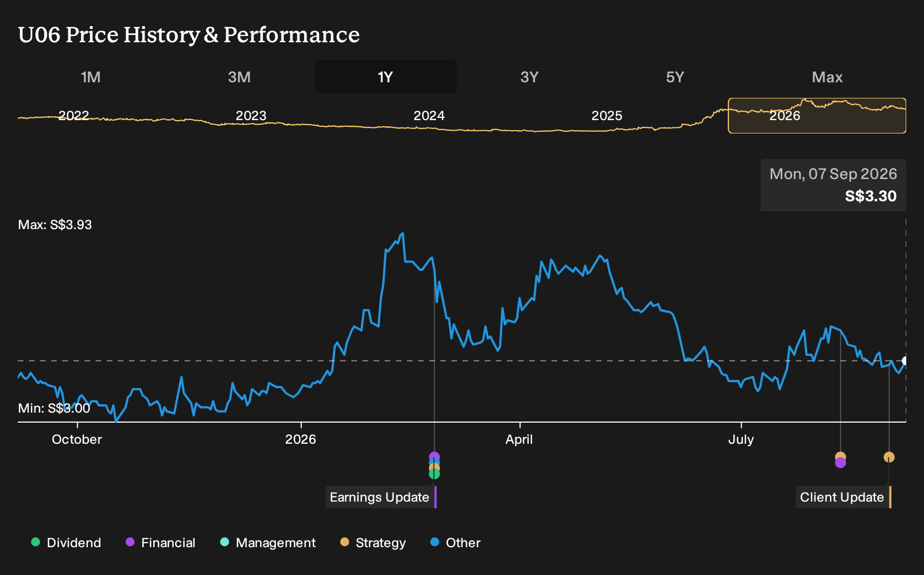The image size is (924, 575).
Task: Toggle the Financial legend filter
Action: pyautogui.click(x=160, y=543)
